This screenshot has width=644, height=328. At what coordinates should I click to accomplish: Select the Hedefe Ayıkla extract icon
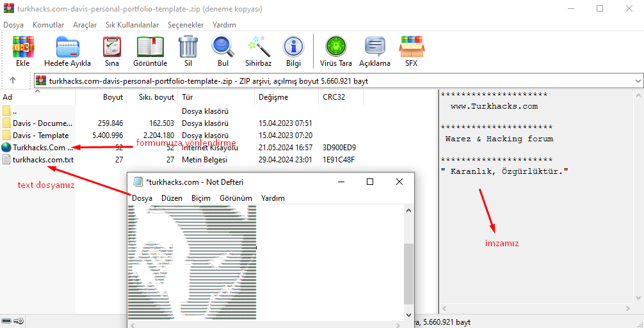pos(67,46)
